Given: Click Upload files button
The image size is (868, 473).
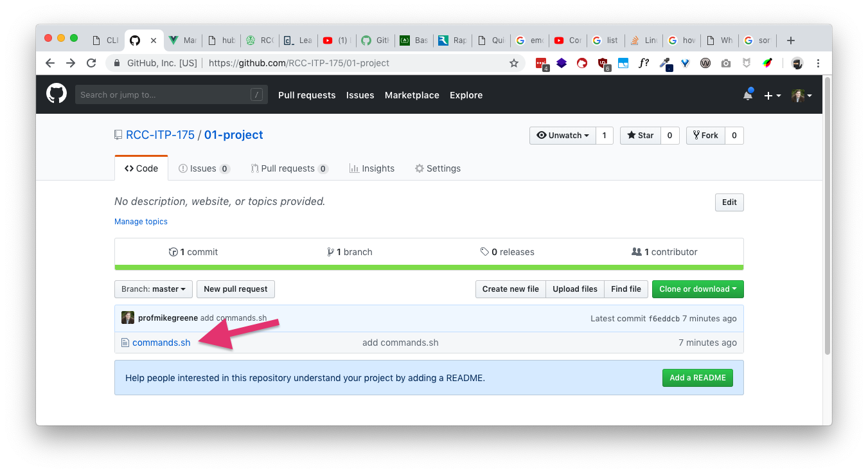Looking at the screenshot, I should [575, 289].
